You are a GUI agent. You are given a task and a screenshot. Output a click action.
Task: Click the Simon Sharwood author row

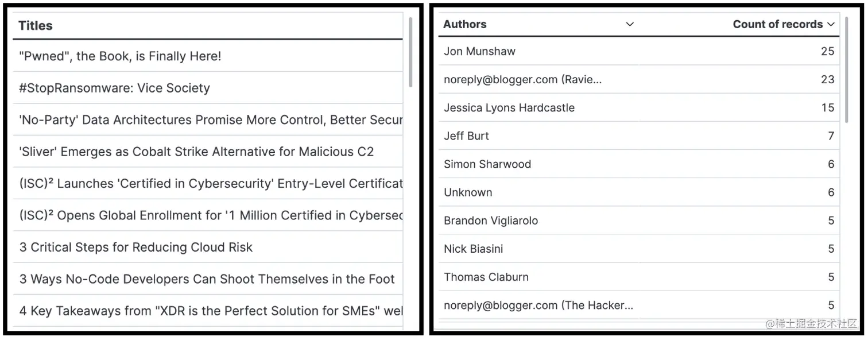click(x=639, y=164)
